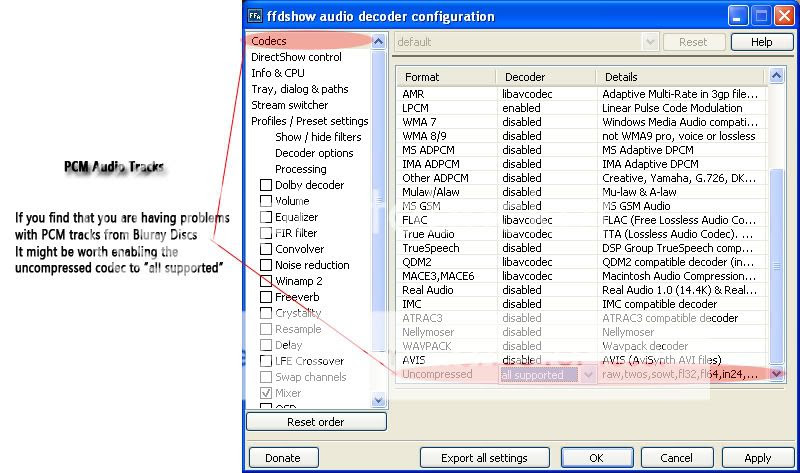This screenshot has height=473, width=800.
Task: Enable the Delay checkbox
Action: (266, 345)
